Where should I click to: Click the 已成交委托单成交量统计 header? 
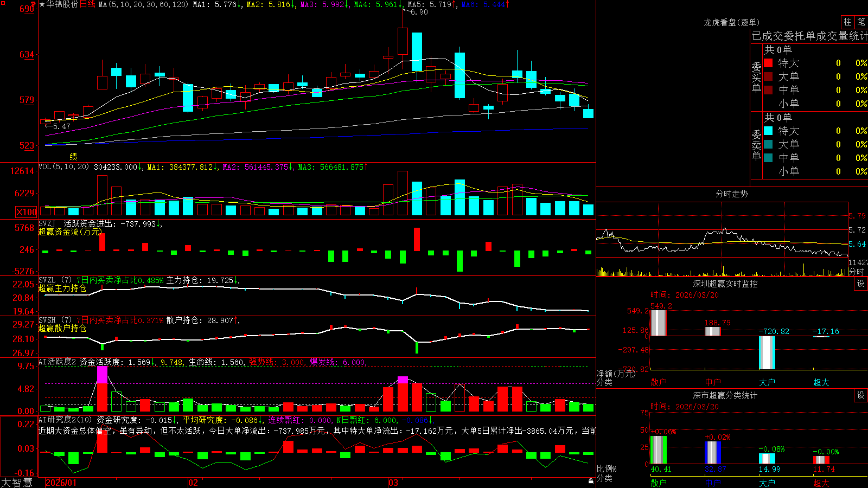pos(809,36)
